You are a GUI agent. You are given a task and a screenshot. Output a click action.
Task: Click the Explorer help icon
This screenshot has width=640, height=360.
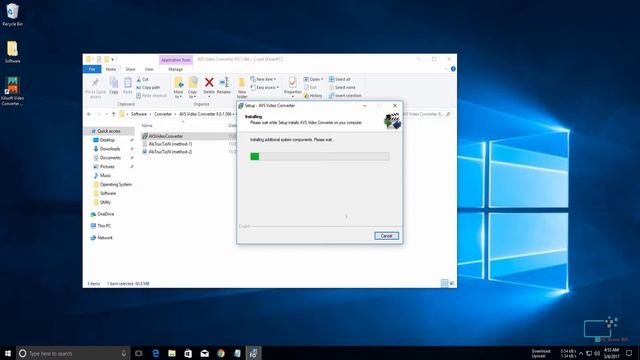click(x=453, y=69)
